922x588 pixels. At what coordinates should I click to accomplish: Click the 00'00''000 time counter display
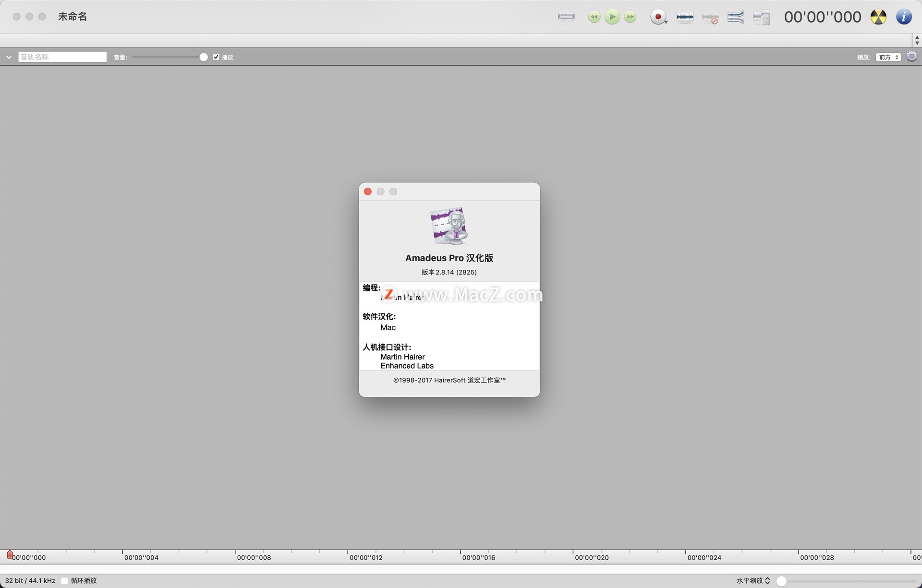[823, 17]
